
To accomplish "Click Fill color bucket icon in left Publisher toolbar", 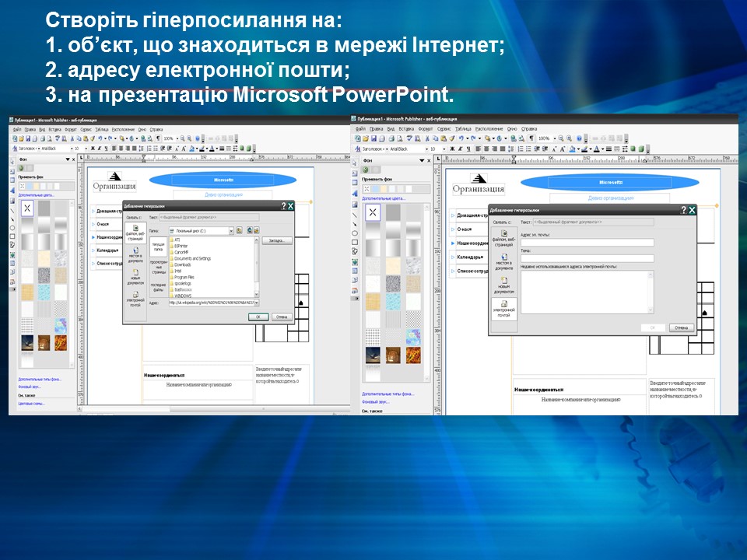I will pyautogui.click(x=191, y=149).
